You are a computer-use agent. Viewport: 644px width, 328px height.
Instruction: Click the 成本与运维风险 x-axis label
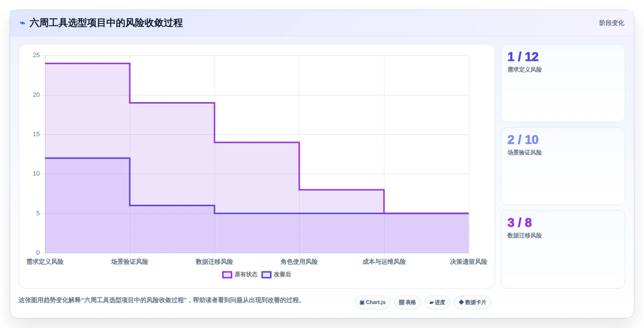tap(384, 262)
